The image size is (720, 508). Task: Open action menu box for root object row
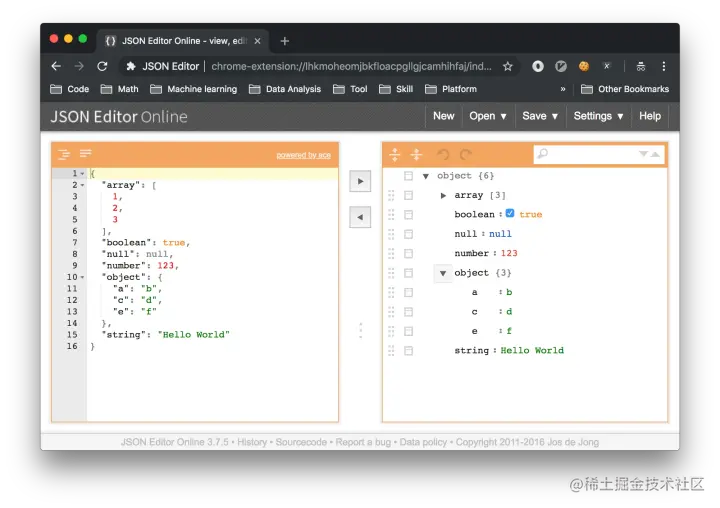point(408,176)
